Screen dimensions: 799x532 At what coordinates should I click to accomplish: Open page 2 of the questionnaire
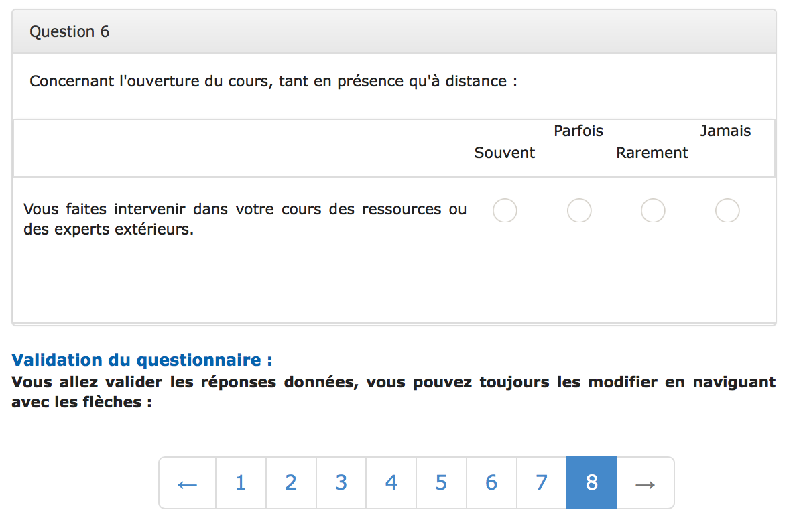291,482
